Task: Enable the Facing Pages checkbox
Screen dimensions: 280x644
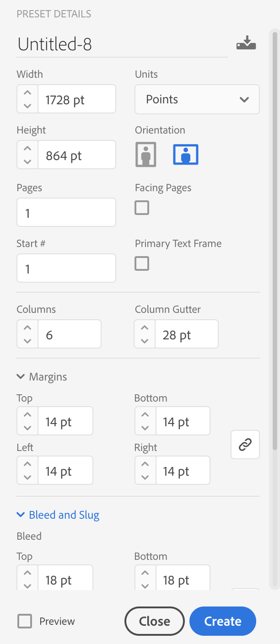Action: point(142,208)
